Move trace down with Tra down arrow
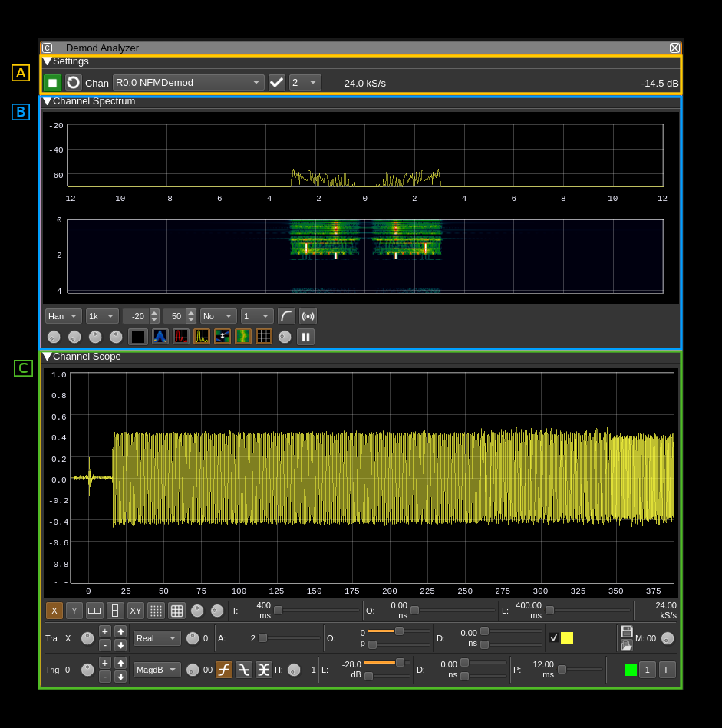This screenshot has width=722, height=728. pos(120,645)
